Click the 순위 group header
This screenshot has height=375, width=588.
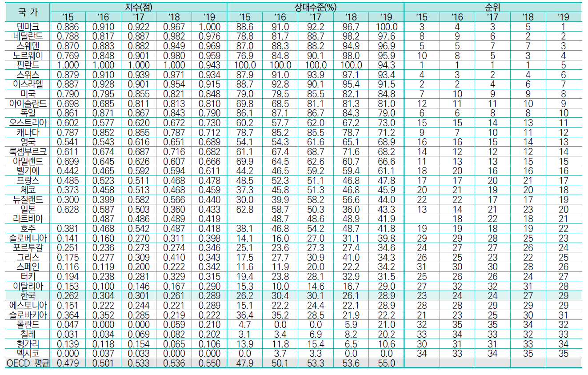click(492, 7)
